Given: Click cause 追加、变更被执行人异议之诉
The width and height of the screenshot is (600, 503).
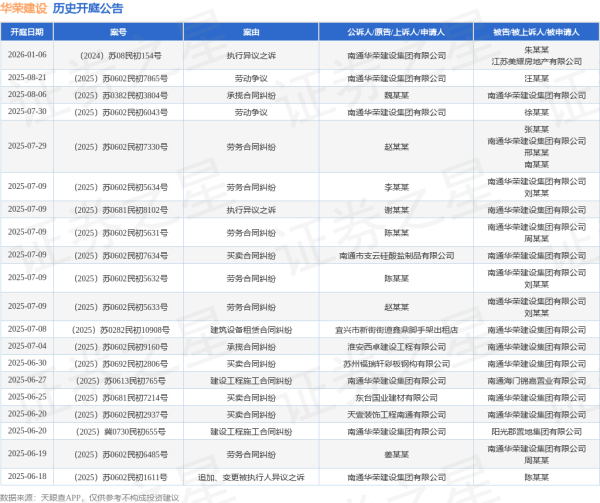Looking at the screenshot, I should click(x=251, y=478).
